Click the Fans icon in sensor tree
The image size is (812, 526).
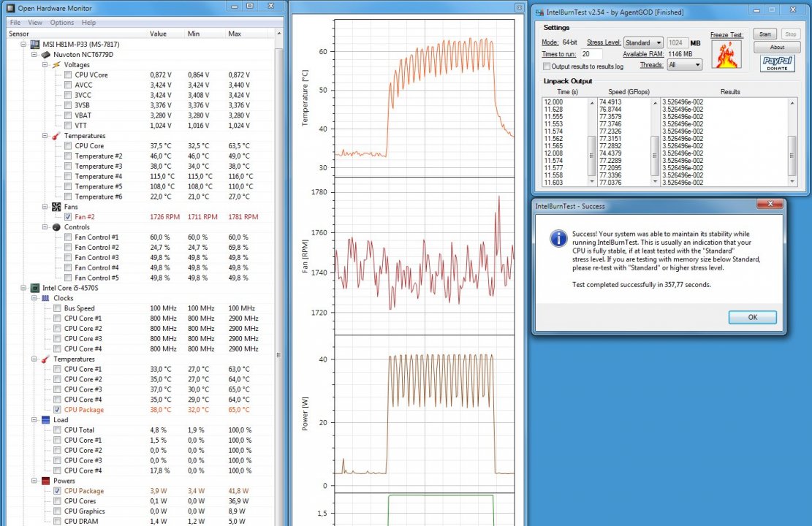pyautogui.click(x=56, y=207)
